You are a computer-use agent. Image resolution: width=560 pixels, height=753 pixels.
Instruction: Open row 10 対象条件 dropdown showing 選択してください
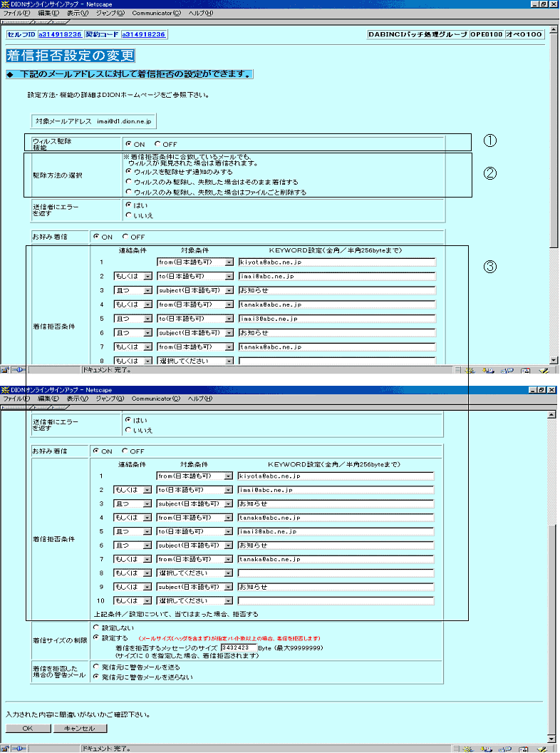[195, 601]
